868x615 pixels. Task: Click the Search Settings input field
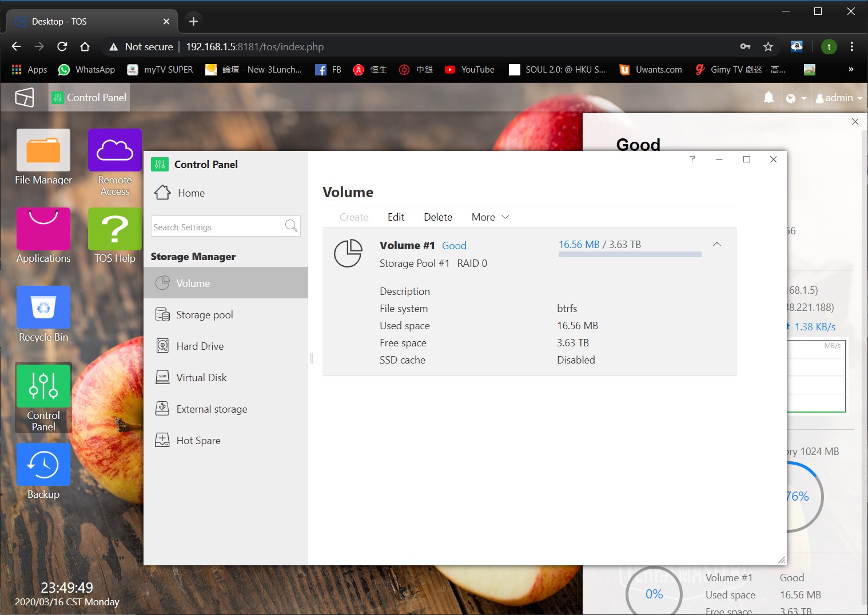coord(217,227)
